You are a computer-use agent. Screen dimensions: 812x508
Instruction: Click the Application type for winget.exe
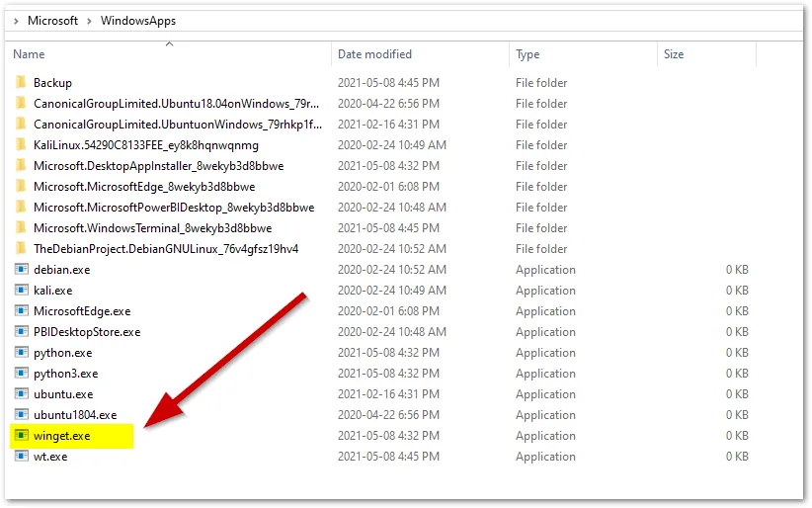click(545, 436)
